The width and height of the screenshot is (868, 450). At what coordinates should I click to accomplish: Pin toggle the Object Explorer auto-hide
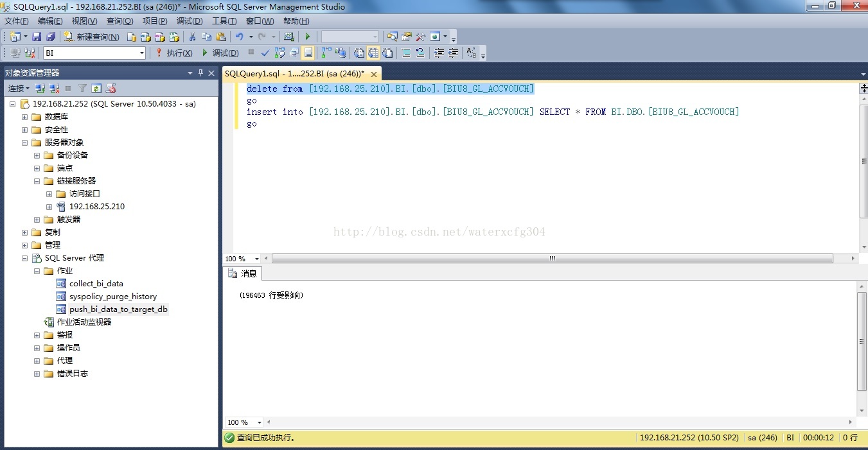pos(201,73)
